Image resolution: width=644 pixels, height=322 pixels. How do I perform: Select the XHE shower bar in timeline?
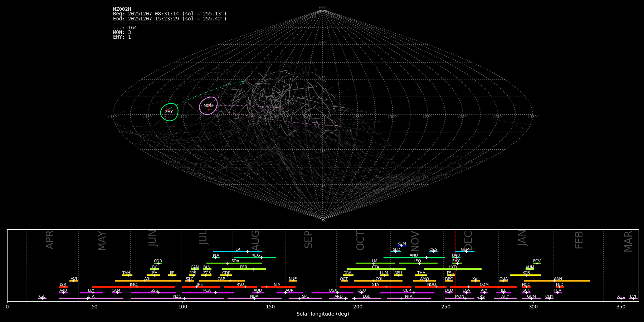click(x=621, y=298)
